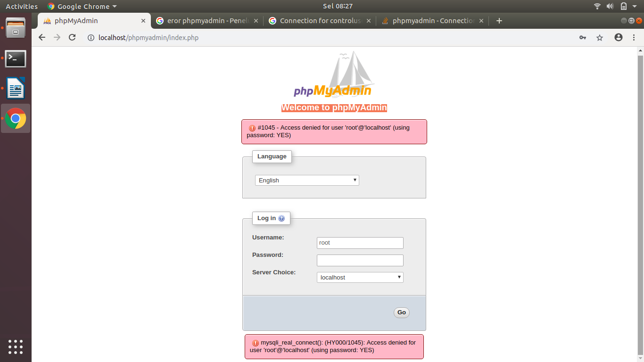Click the Password input field

(x=360, y=260)
